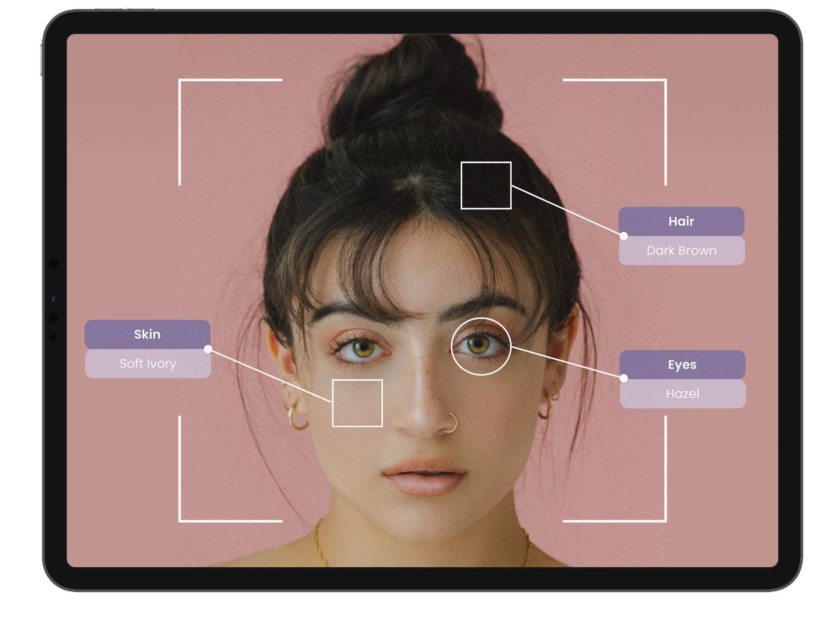Click the bottom-right face frame corner bracket

tap(665, 520)
